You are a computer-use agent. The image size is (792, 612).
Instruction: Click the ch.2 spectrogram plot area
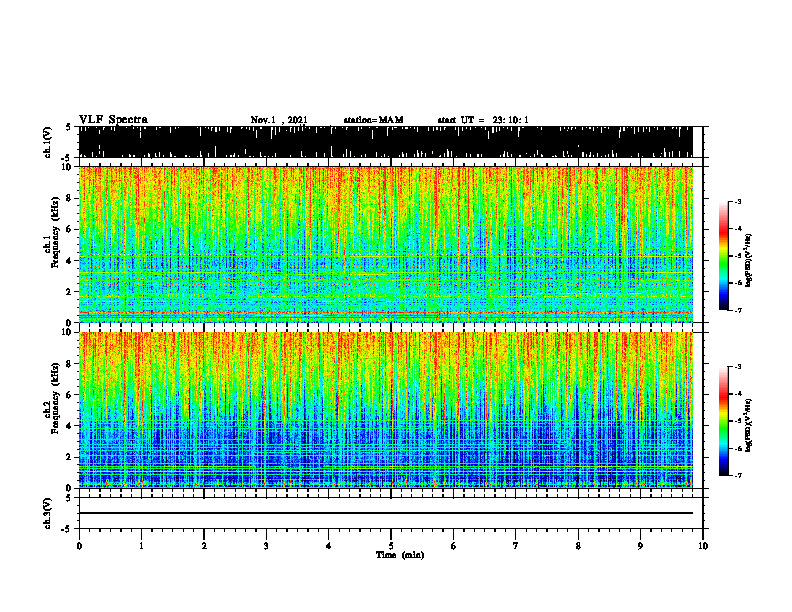pyautogui.click(x=385, y=410)
